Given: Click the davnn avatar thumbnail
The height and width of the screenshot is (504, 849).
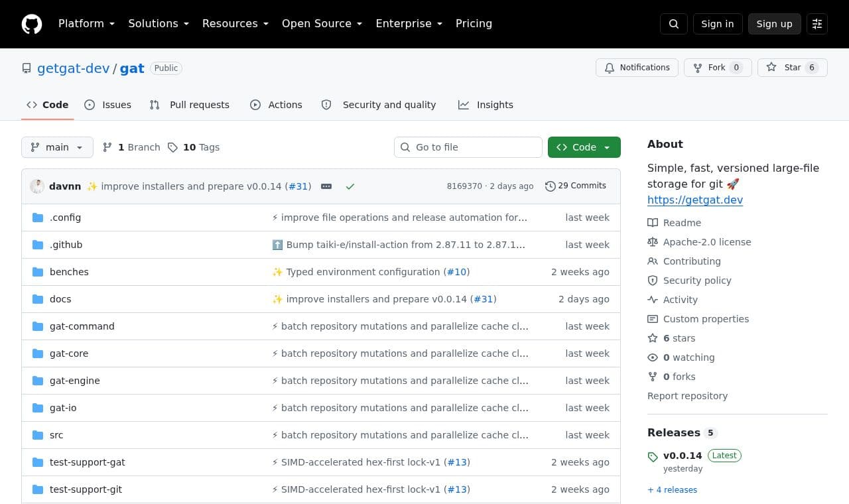Looking at the screenshot, I should [x=37, y=186].
